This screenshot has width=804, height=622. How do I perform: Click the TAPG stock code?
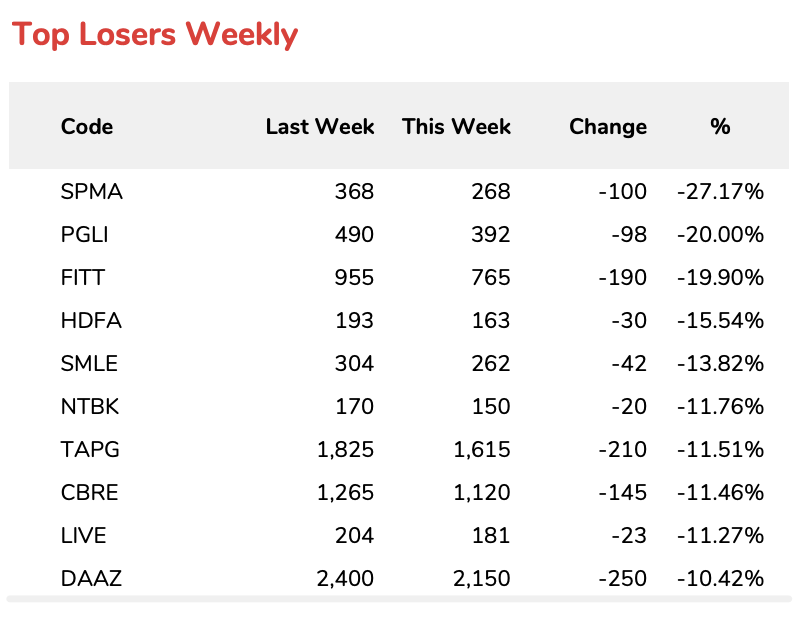point(90,450)
